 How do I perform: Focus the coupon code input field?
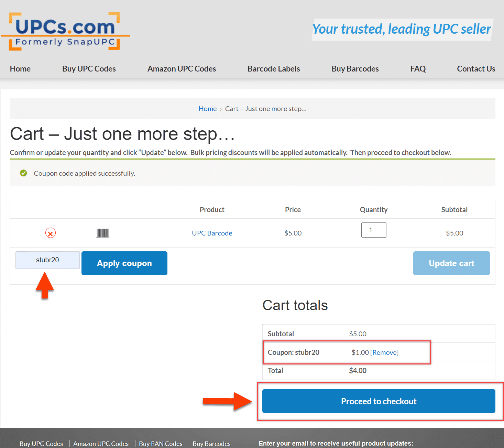[47, 260]
